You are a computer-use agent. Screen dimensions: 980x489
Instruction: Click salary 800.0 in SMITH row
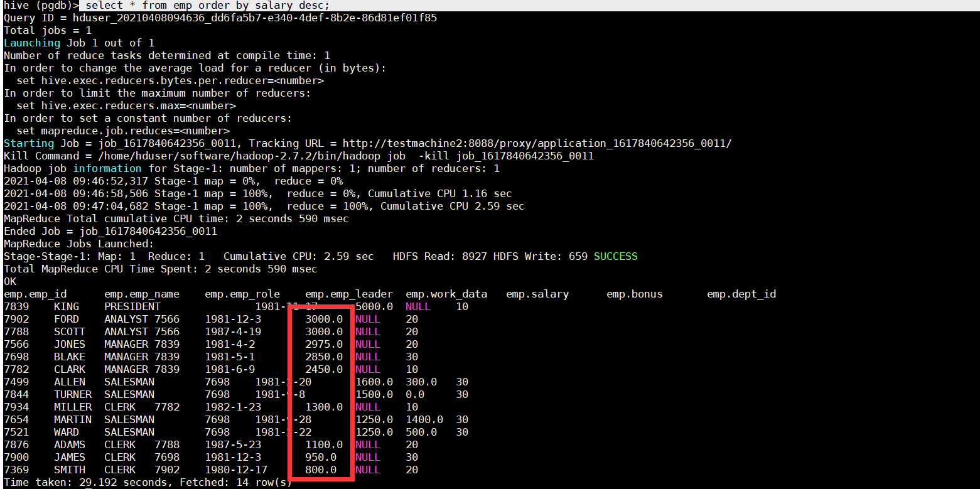point(321,470)
